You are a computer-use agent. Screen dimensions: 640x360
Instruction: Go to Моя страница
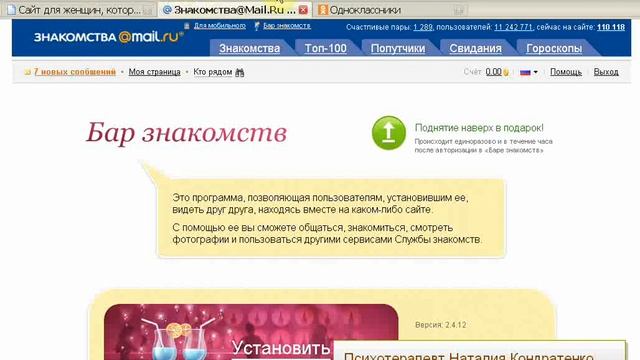(154, 72)
